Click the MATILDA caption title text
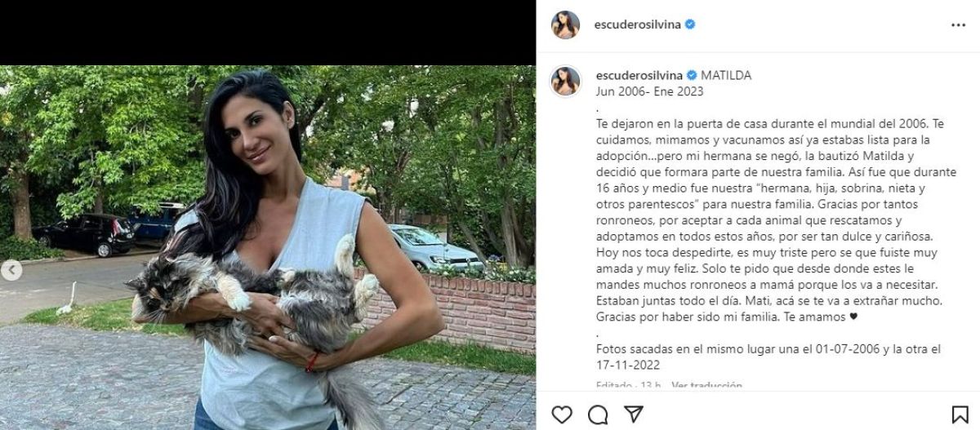The image size is (980, 430). pos(726,75)
